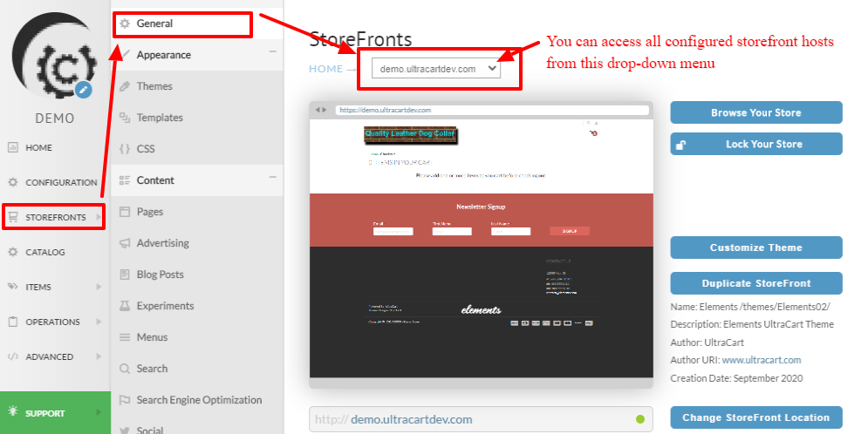Click the CSS curly braces icon
The image size is (868, 434).
[x=125, y=149]
